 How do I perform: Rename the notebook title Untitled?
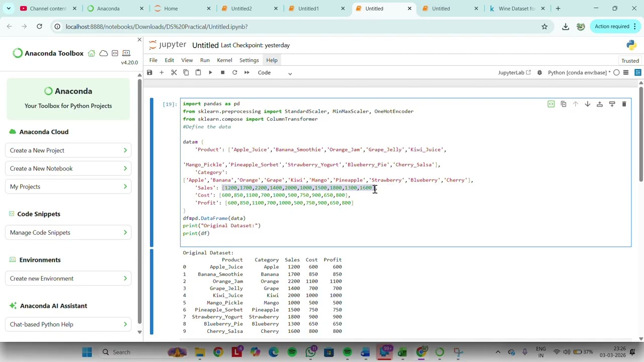click(205, 45)
